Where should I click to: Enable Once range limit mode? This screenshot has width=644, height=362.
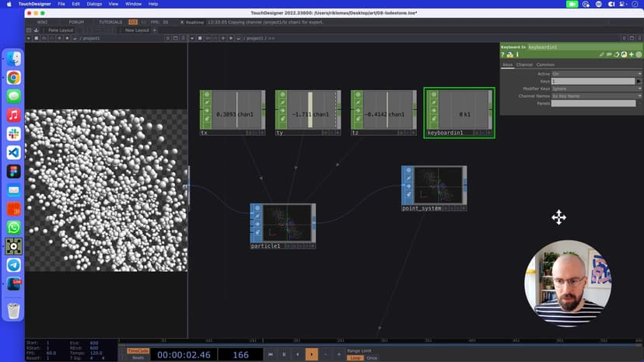[372, 357]
